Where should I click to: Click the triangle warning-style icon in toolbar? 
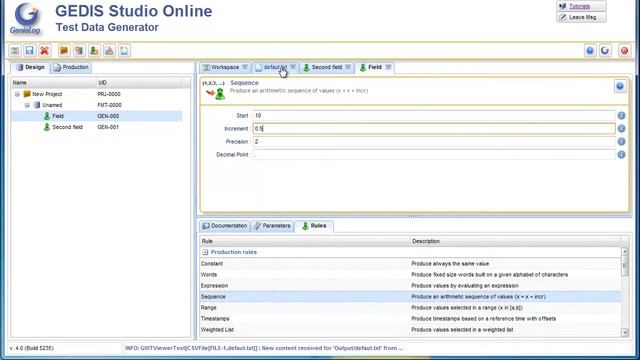coord(109,51)
